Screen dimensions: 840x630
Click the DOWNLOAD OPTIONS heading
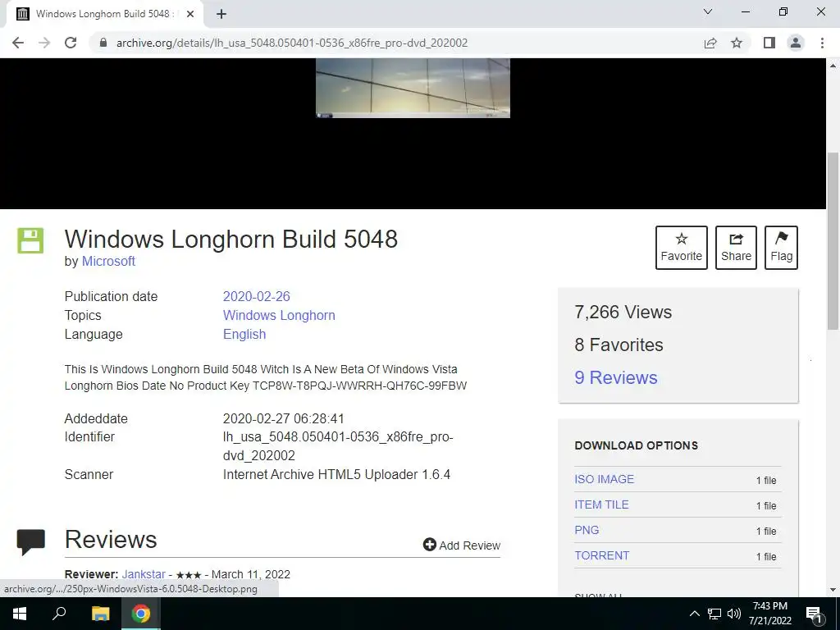pyautogui.click(x=637, y=445)
